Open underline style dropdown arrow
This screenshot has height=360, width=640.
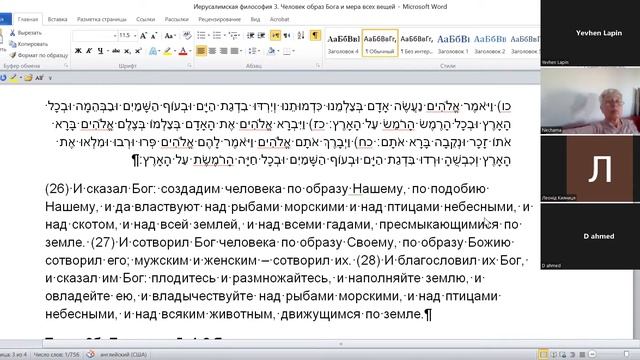107,51
